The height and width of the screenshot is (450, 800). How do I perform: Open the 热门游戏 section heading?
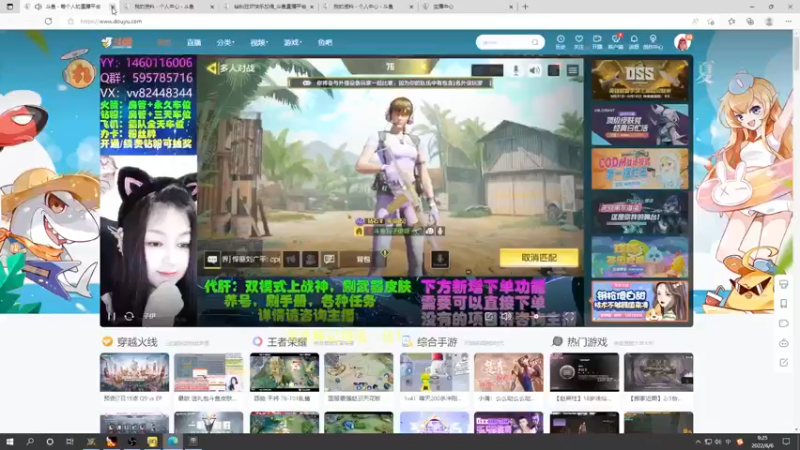[x=587, y=342]
